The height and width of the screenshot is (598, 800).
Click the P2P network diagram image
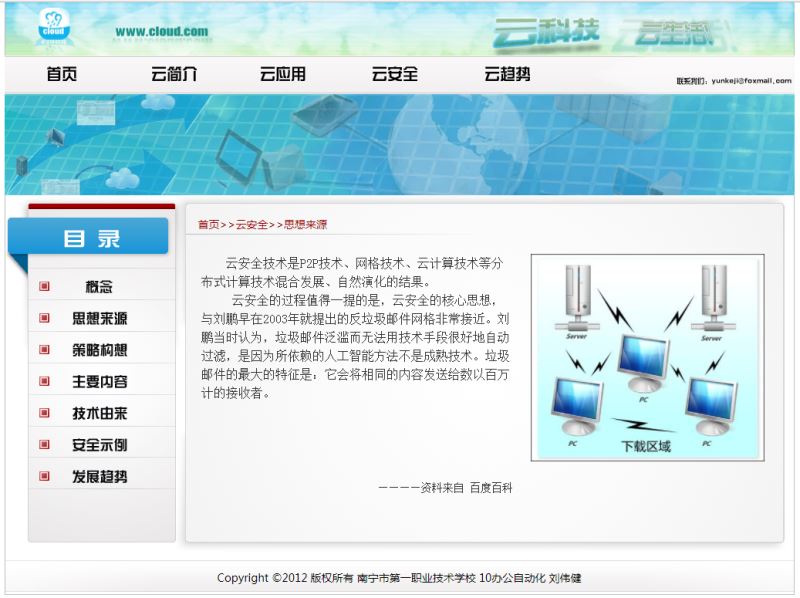coord(647,358)
